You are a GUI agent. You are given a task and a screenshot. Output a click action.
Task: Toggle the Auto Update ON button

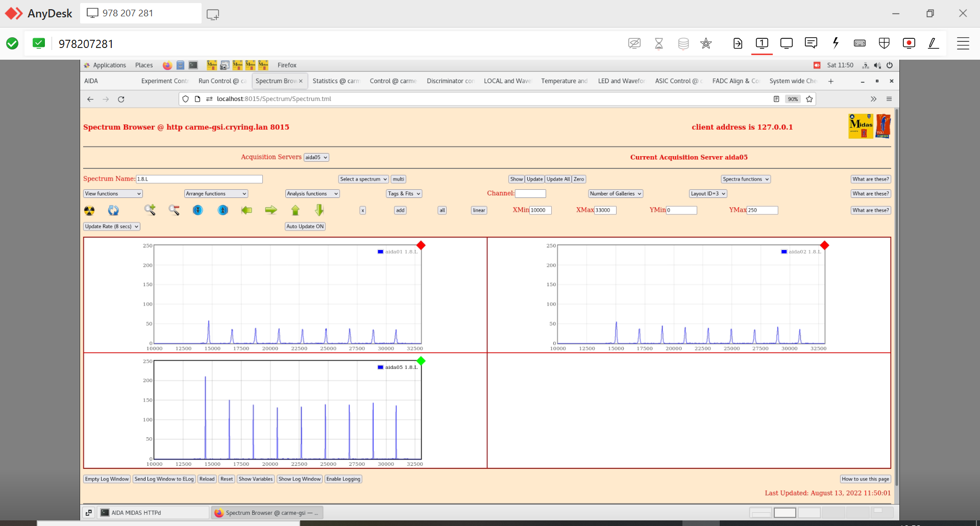pyautogui.click(x=305, y=227)
